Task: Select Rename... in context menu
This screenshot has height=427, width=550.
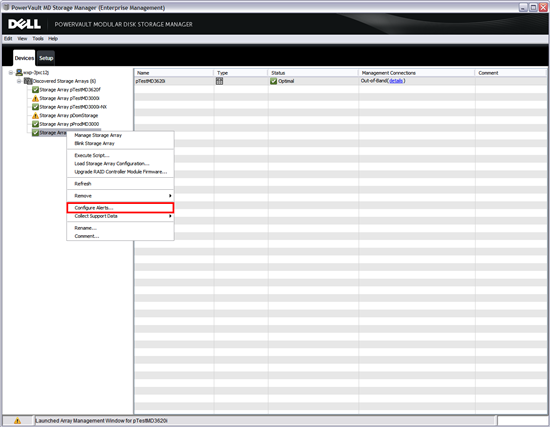Action: (x=120, y=228)
